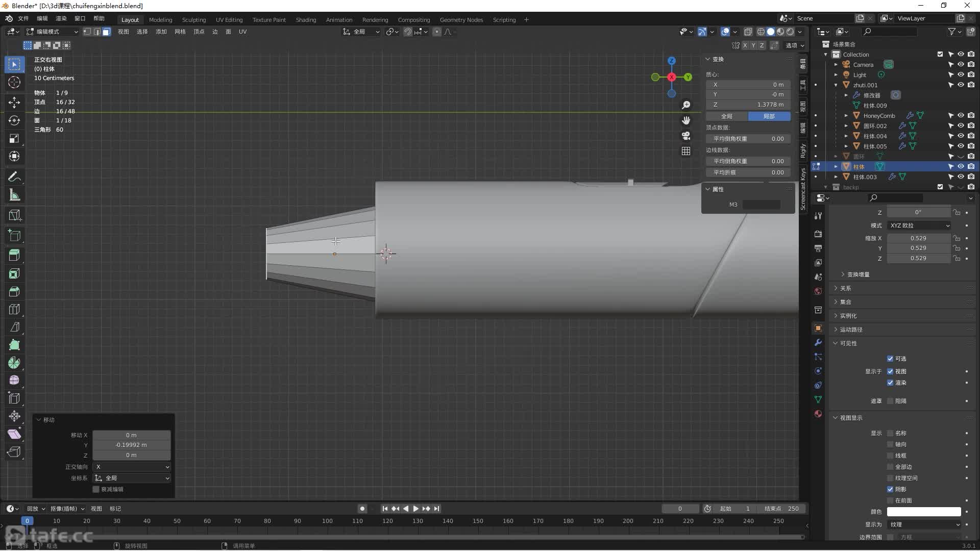Click zoom magnifier icon in viewport
The height and width of the screenshot is (551, 980).
(686, 105)
